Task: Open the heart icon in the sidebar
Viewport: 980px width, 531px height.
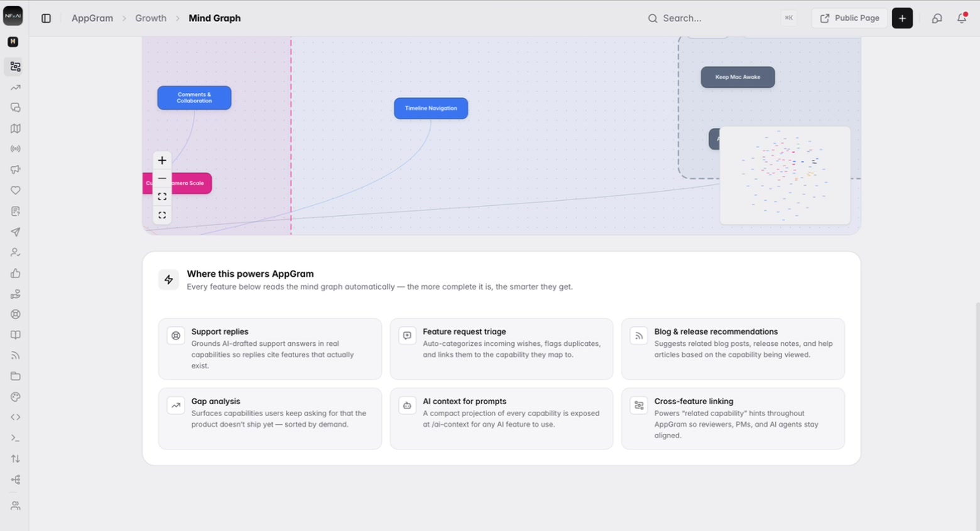Action: [15, 190]
